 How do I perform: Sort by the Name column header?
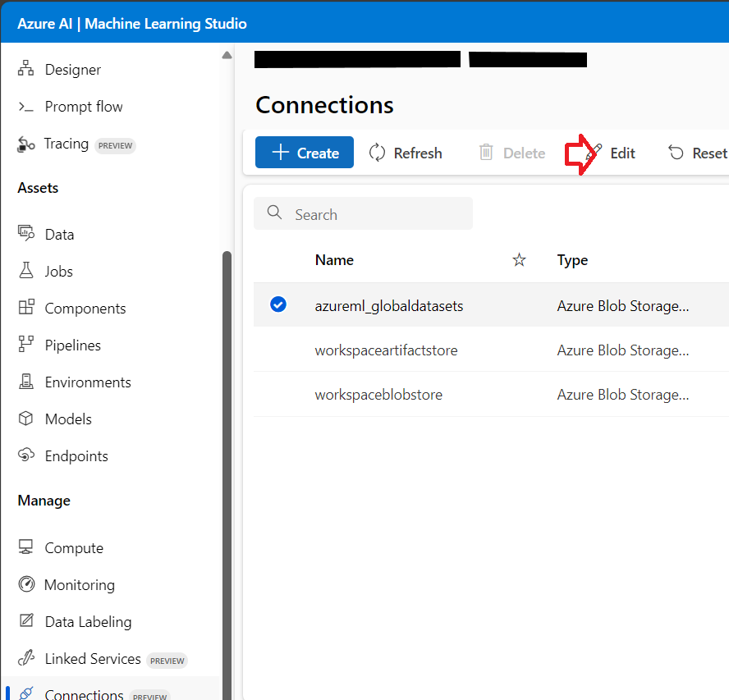tap(334, 260)
